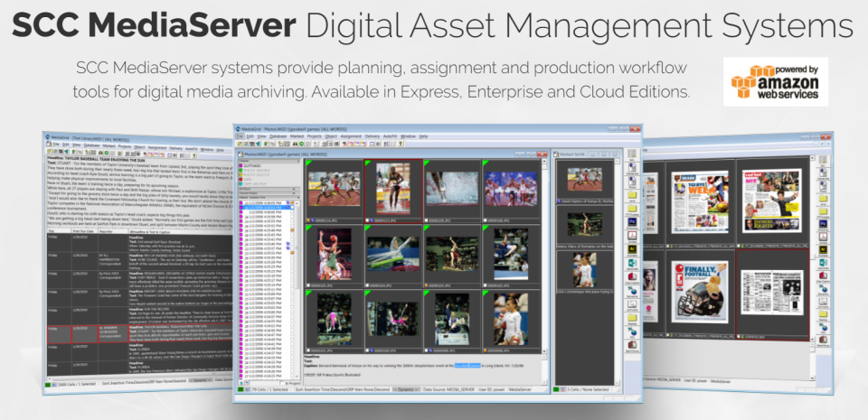The width and height of the screenshot is (868, 420).
Task: Open Dynamic dropdown in Text Library status bar
Action: click(199, 380)
